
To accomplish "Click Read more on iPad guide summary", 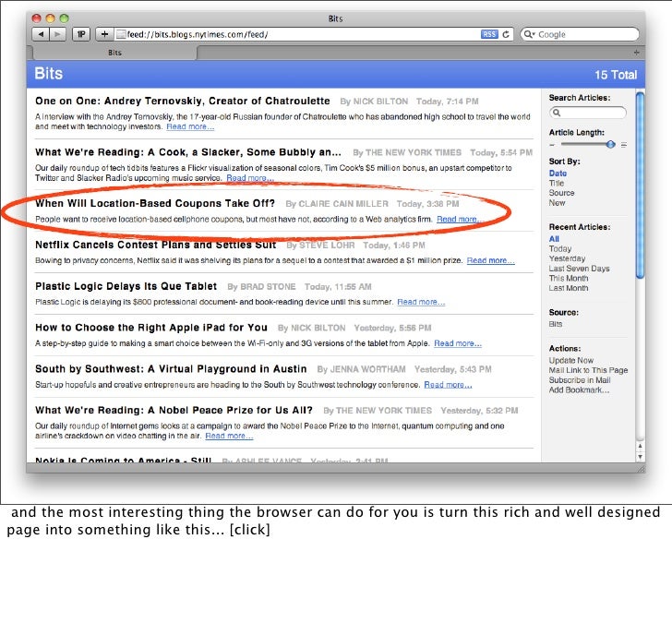I will point(458,343).
